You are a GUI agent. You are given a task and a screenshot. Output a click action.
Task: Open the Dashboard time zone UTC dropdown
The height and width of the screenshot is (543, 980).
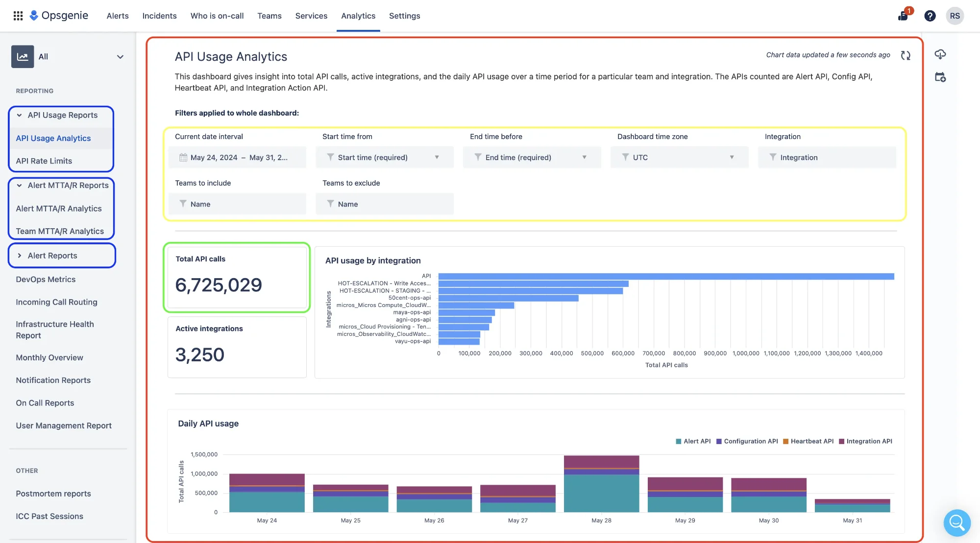(x=679, y=157)
